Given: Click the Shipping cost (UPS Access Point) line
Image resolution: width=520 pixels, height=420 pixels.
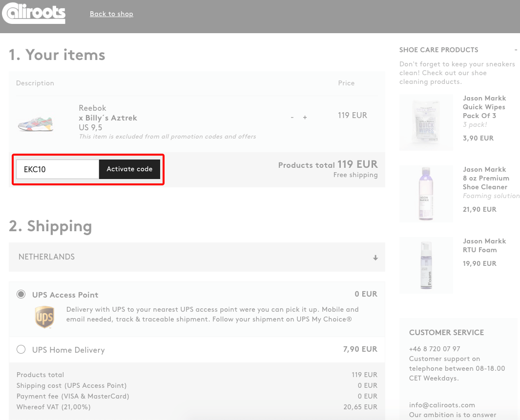Looking at the screenshot, I should tap(72, 385).
